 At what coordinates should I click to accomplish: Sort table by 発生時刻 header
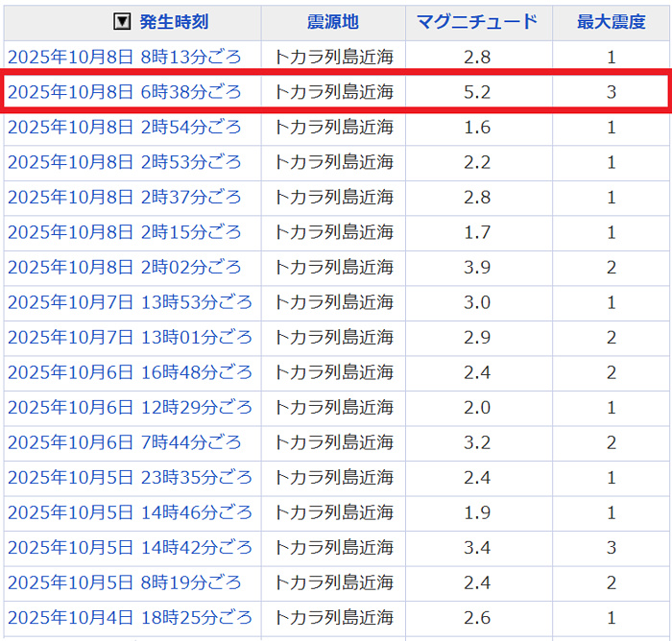pos(174,22)
